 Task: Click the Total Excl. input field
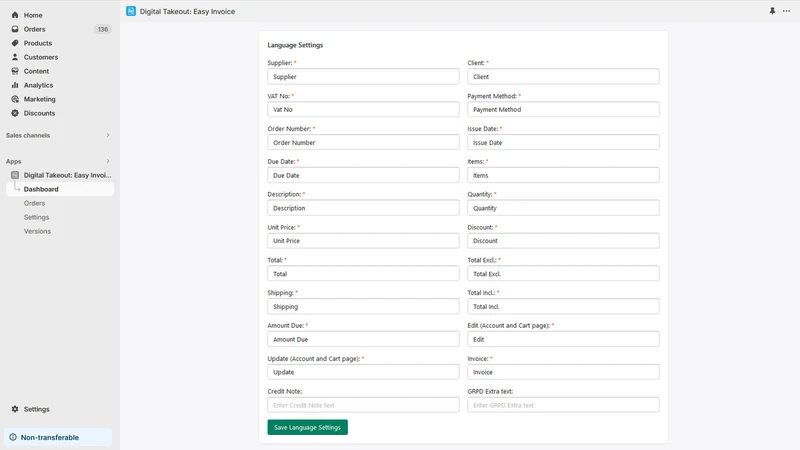click(563, 273)
